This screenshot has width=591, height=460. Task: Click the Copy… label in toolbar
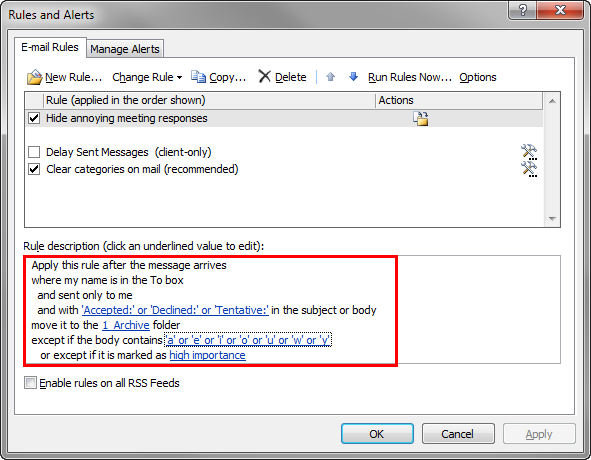point(227,77)
